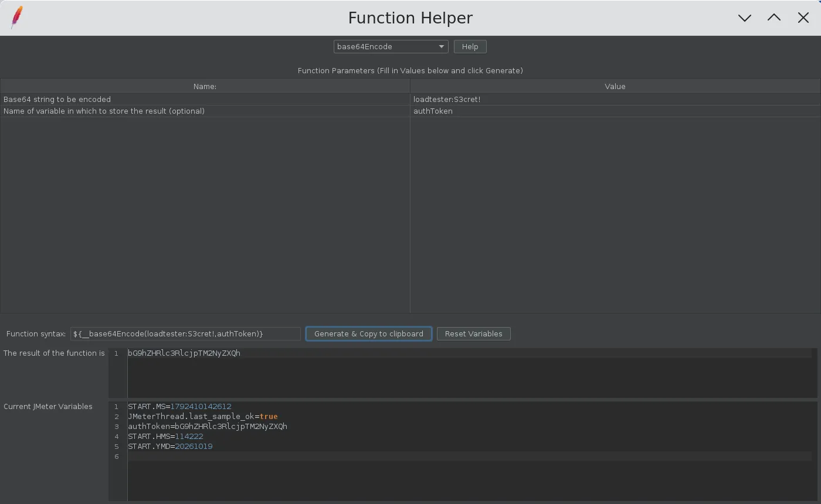Viewport: 821px width, 504px height.
Task: Click the authToken= variable line
Action: 208,427
